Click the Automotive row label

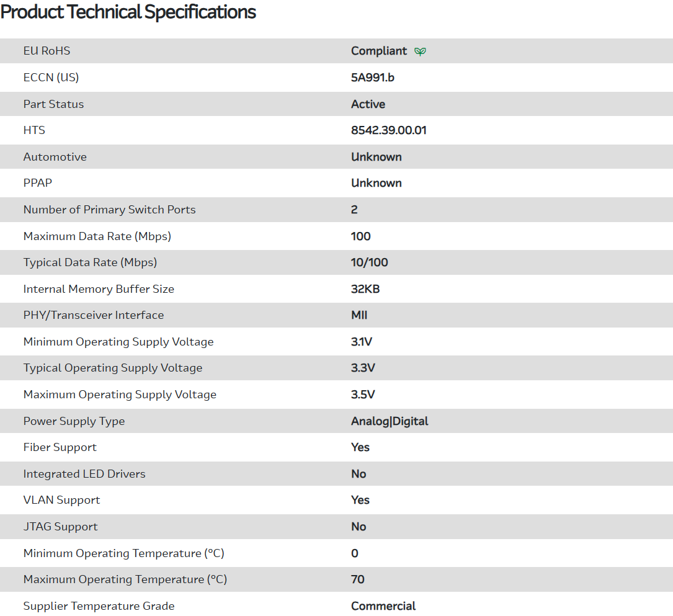55,157
